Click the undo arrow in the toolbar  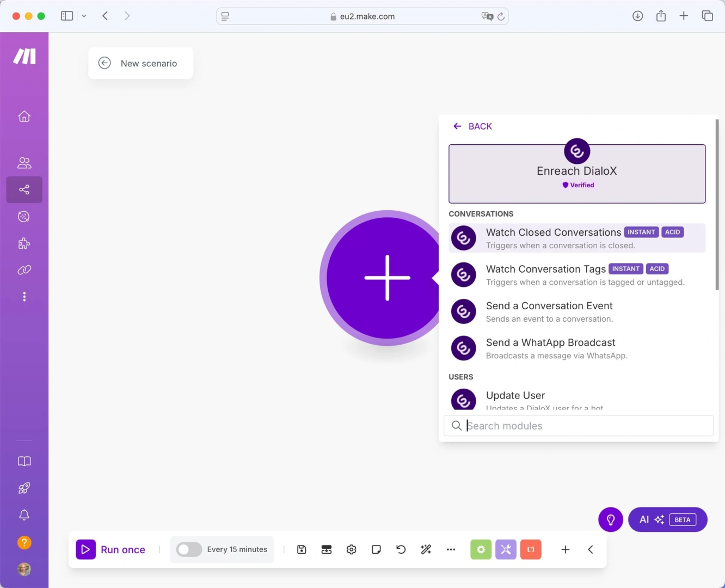[401, 549]
